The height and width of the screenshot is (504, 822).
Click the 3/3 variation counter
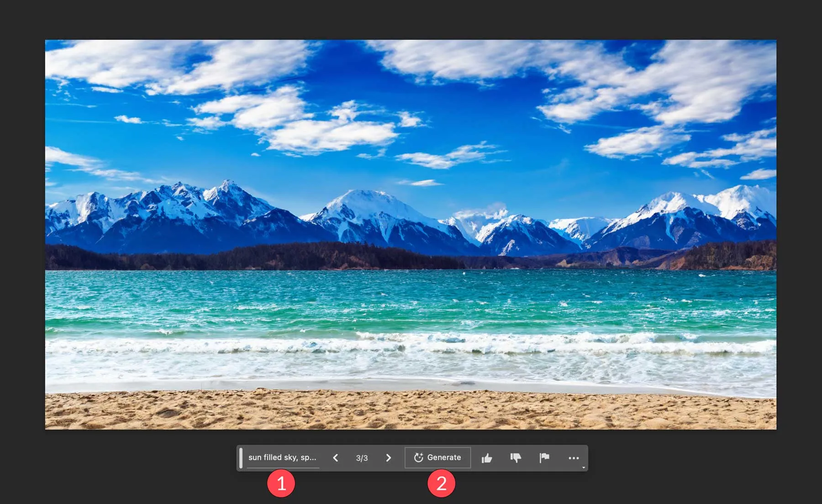pos(362,458)
